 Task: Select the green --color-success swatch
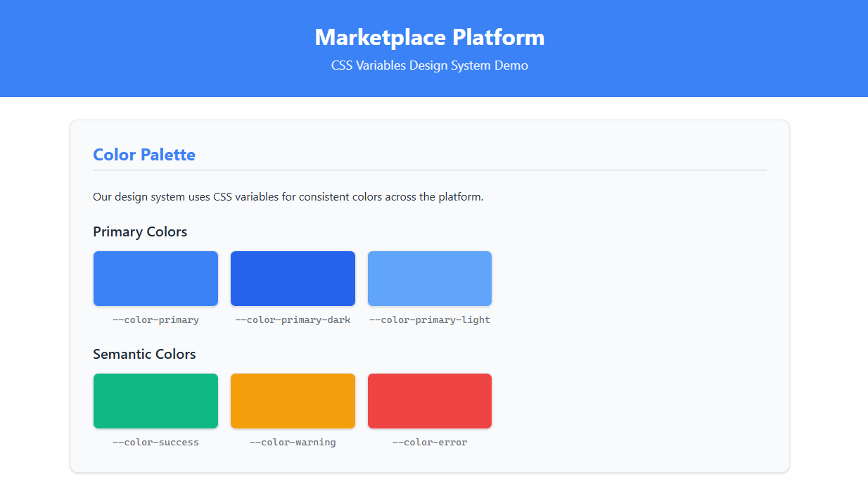pyautogui.click(x=155, y=400)
